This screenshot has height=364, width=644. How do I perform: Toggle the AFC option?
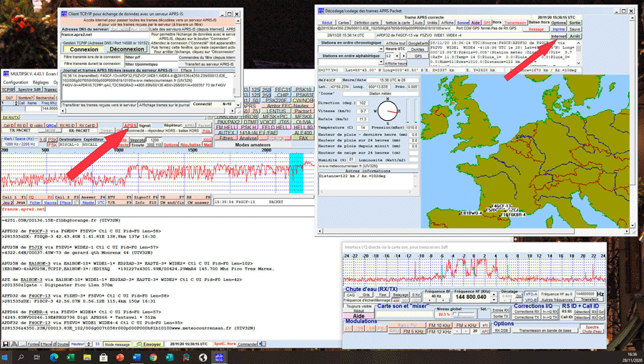pyautogui.click(x=485, y=331)
